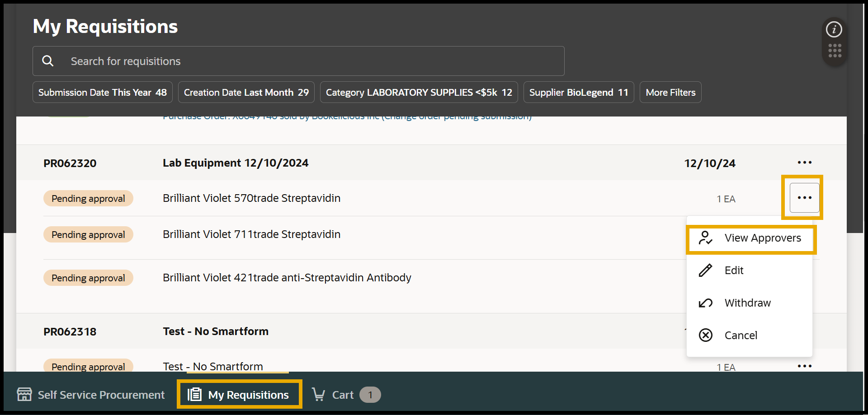Open actions menu for PR062320 header
868x415 pixels.
tap(804, 163)
